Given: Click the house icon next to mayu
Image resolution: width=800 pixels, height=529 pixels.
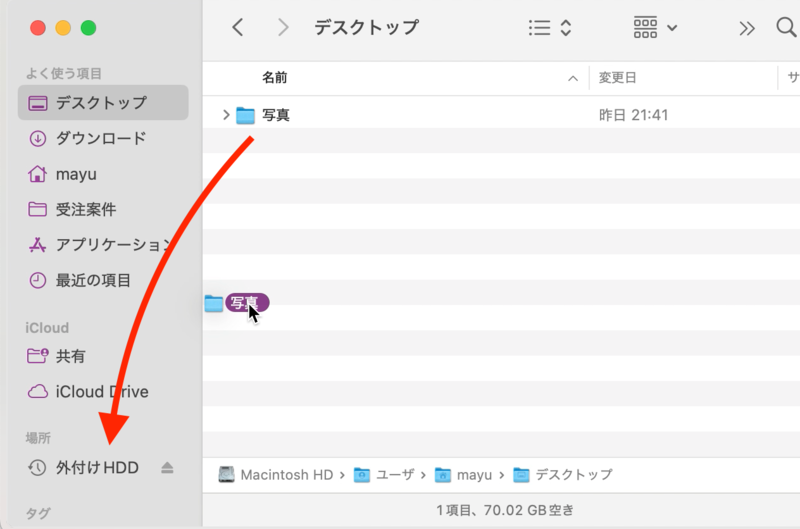Looking at the screenshot, I should pos(37,174).
